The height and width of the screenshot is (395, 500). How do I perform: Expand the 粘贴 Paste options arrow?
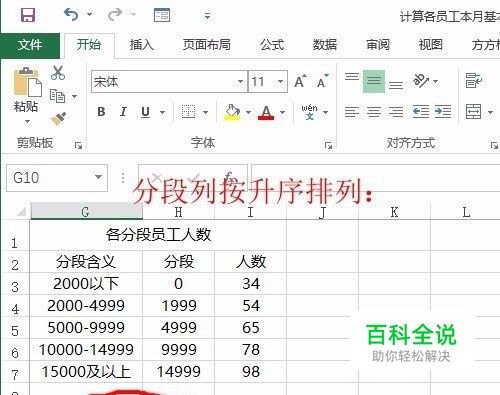[27, 121]
